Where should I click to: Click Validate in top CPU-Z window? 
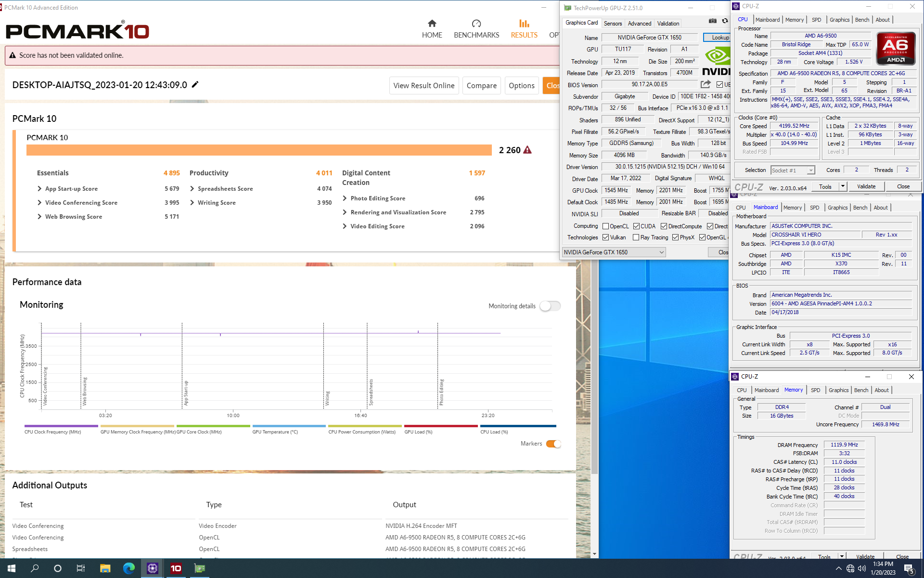coord(866,186)
